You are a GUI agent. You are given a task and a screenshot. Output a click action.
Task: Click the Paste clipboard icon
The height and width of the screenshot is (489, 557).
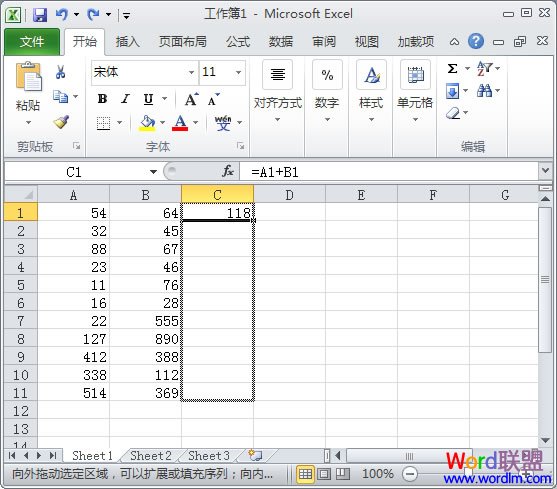(28, 76)
